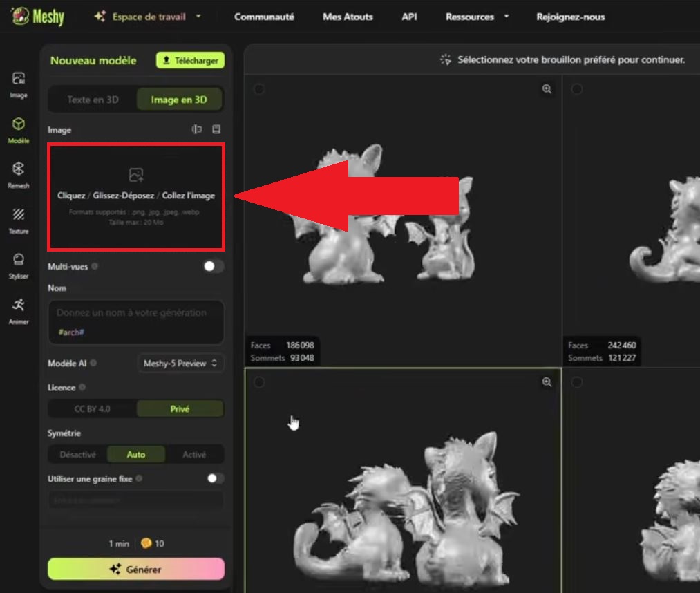700x593 pixels.
Task: Open the Styliser tool
Action: (18, 266)
